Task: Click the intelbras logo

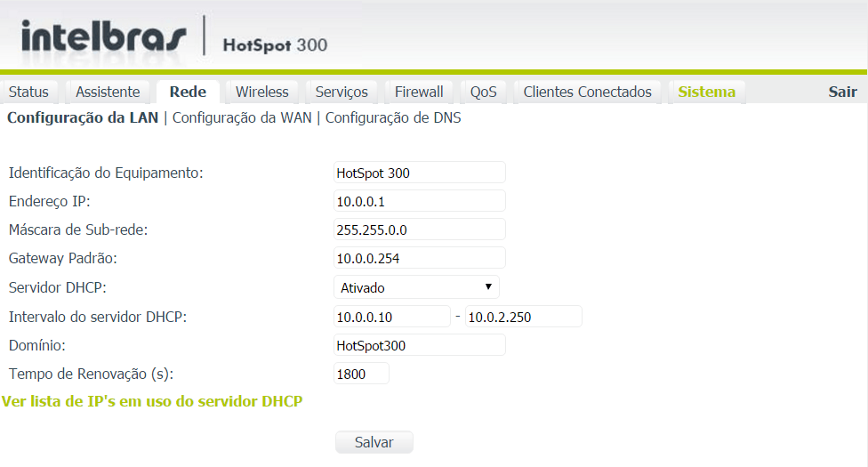Action: 103,36
